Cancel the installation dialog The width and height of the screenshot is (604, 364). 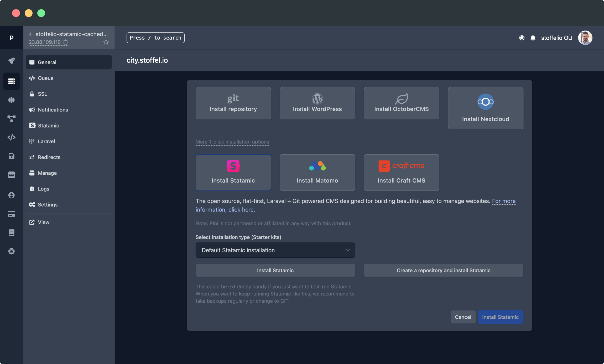(463, 317)
